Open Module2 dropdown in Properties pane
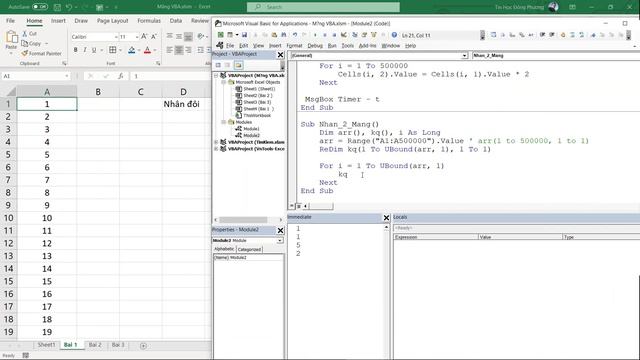The width and height of the screenshot is (640, 360). click(280, 240)
